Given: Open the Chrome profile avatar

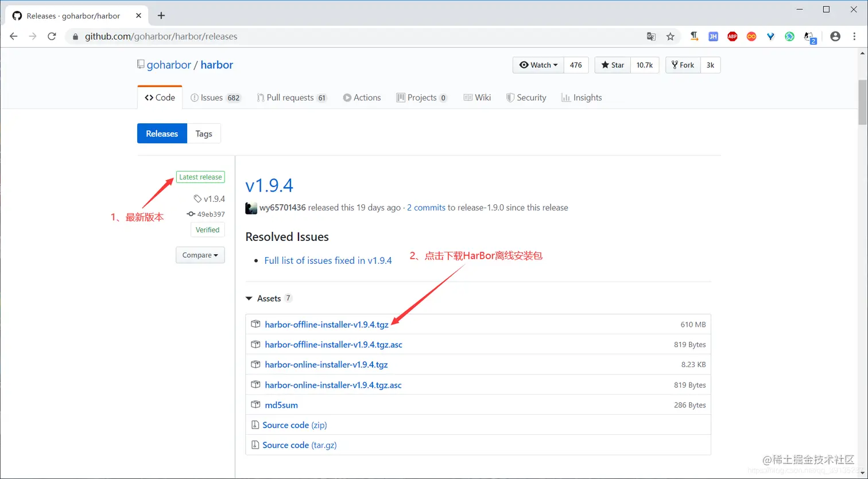Looking at the screenshot, I should pos(835,36).
